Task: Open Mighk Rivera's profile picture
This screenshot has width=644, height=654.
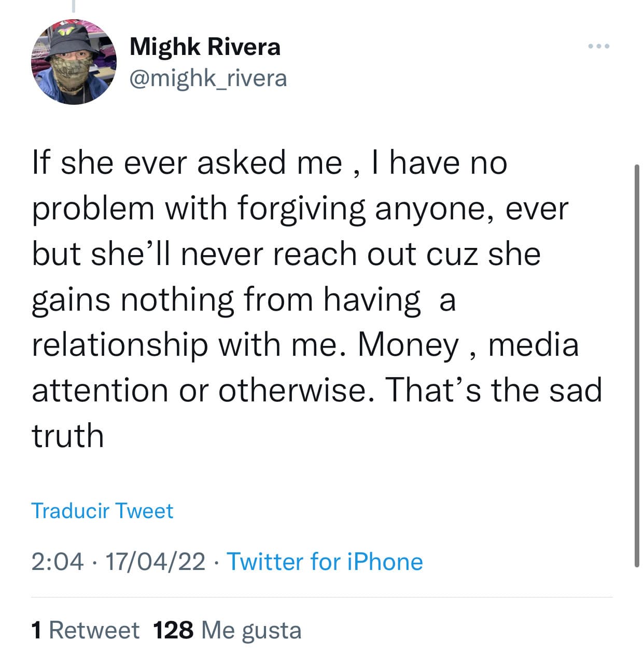Action: click(74, 62)
